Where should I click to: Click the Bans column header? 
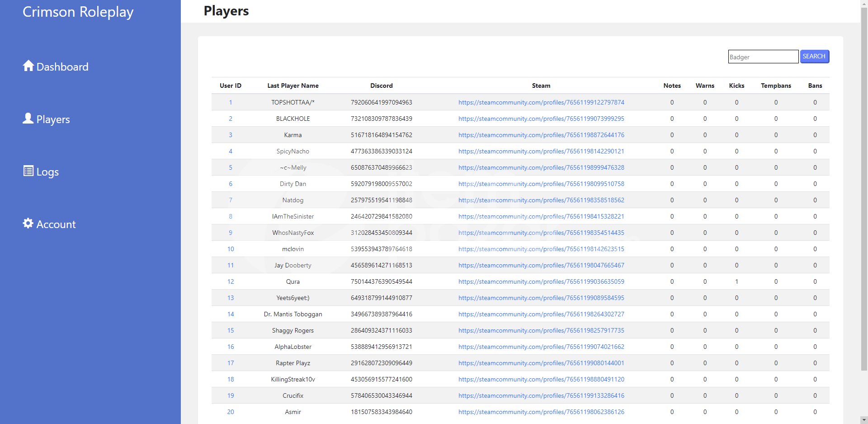815,86
